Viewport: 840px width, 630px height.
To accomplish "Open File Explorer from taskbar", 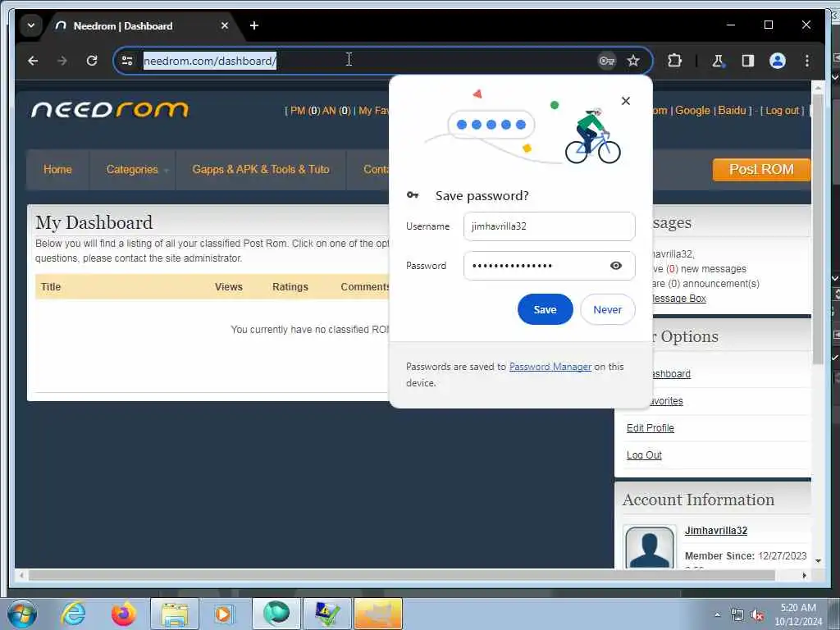I will pos(175,614).
